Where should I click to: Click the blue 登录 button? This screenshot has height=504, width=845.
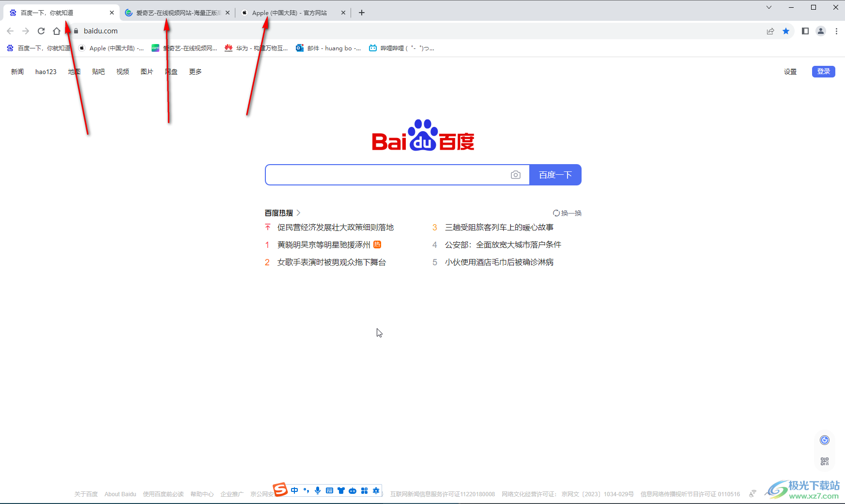(x=824, y=71)
